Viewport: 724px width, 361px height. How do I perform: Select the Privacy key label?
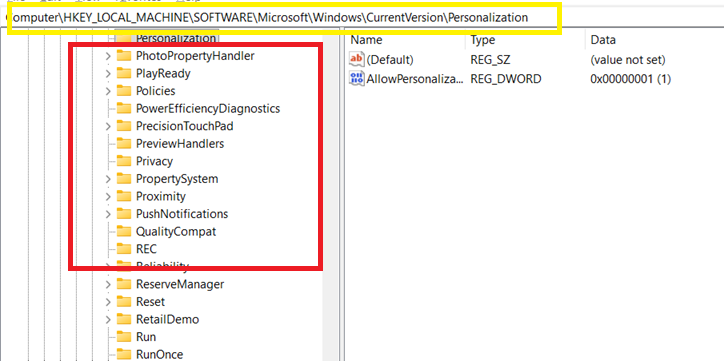[x=154, y=161]
